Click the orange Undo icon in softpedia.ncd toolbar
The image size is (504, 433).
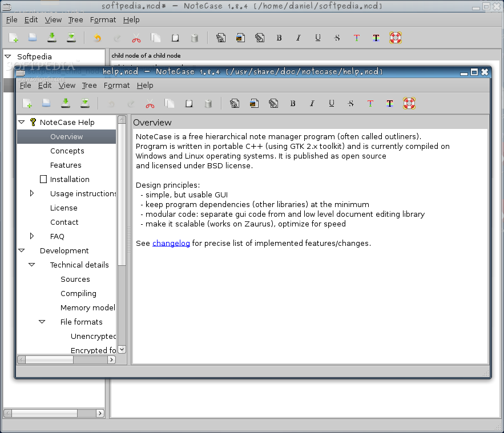coord(98,38)
